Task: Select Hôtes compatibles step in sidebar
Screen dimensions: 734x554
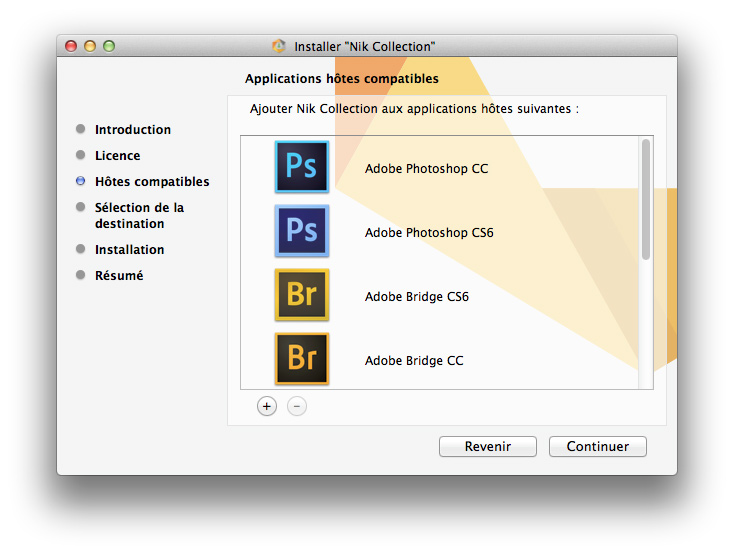Action: pyautogui.click(x=152, y=181)
